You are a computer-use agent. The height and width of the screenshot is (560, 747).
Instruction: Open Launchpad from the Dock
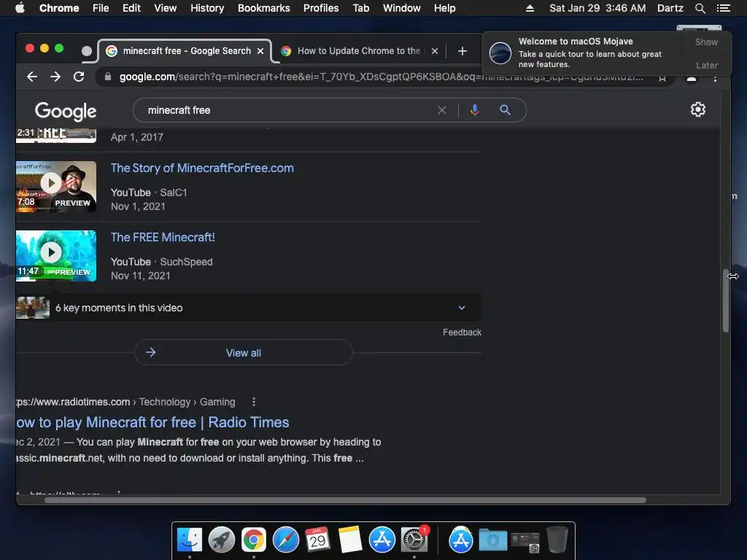tap(222, 540)
